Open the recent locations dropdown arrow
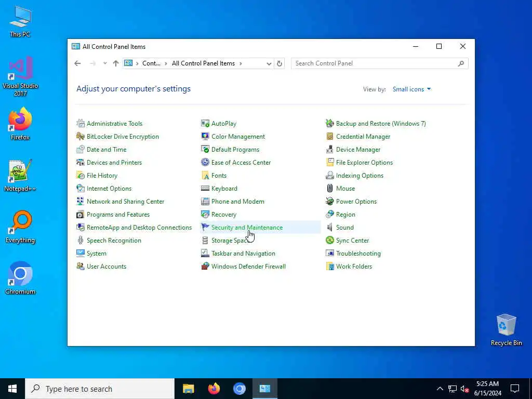This screenshot has width=532, height=399. [105, 63]
